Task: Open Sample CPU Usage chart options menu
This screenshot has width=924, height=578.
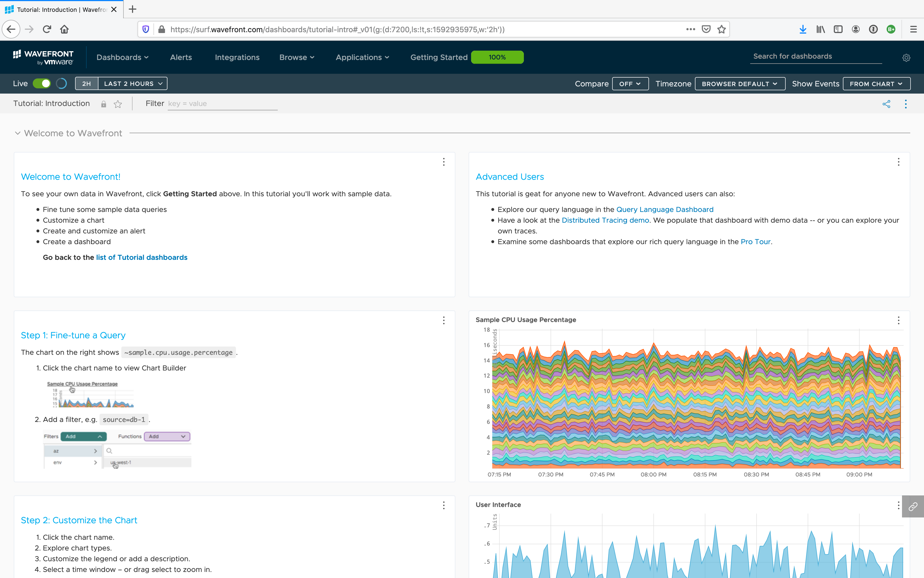Action: (898, 320)
